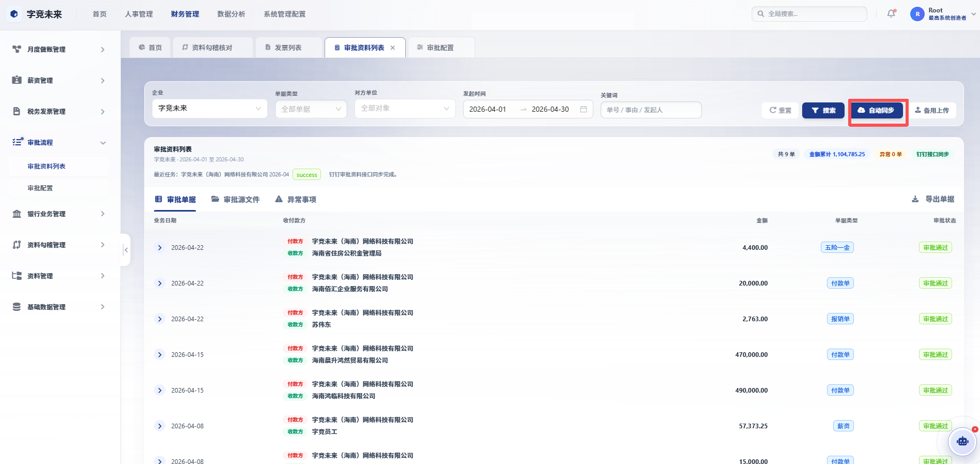
Task: Open the 单据类型 dropdown
Action: (x=311, y=109)
